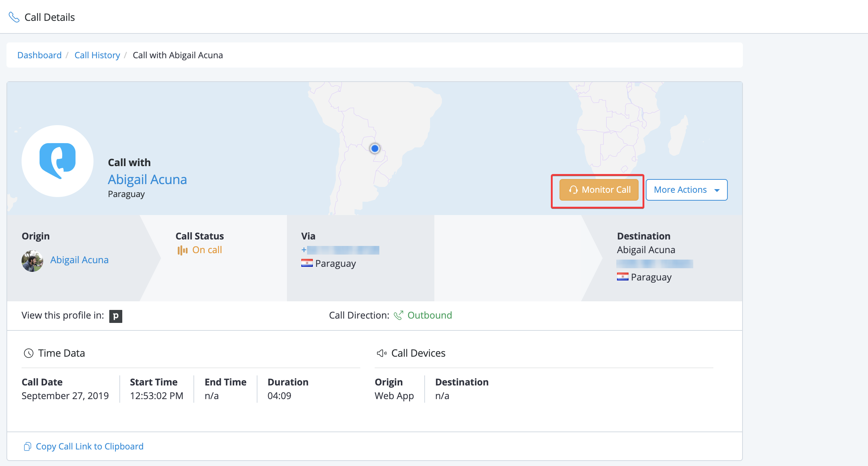
Task: Click the clock icon next to Time Data
Action: pos(28,353)
